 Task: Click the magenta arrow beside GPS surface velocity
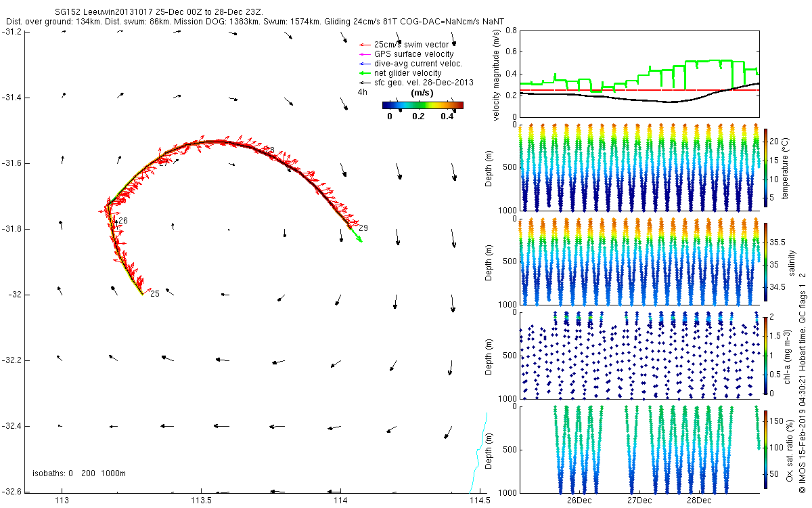tap(365, 54)
